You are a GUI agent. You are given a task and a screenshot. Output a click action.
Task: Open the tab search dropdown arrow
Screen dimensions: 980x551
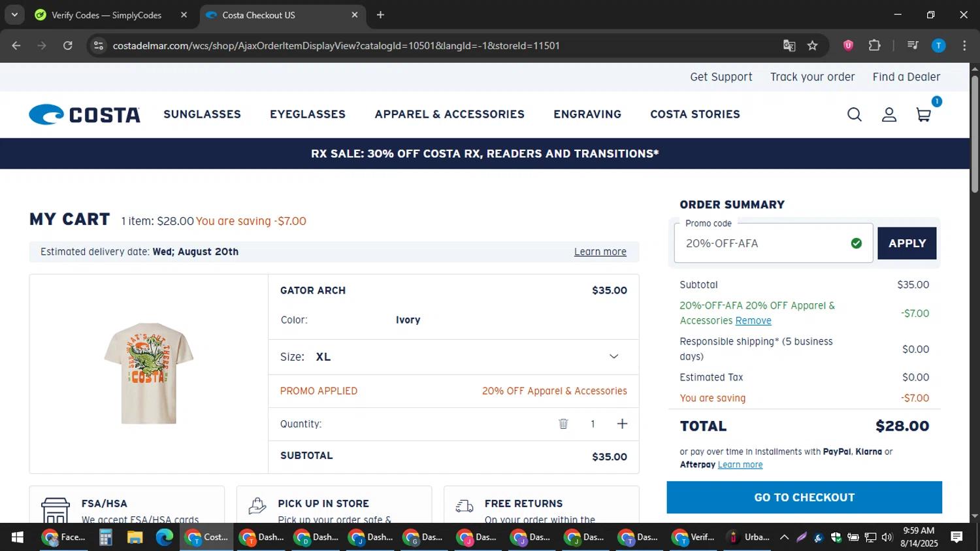coord(14,15)
